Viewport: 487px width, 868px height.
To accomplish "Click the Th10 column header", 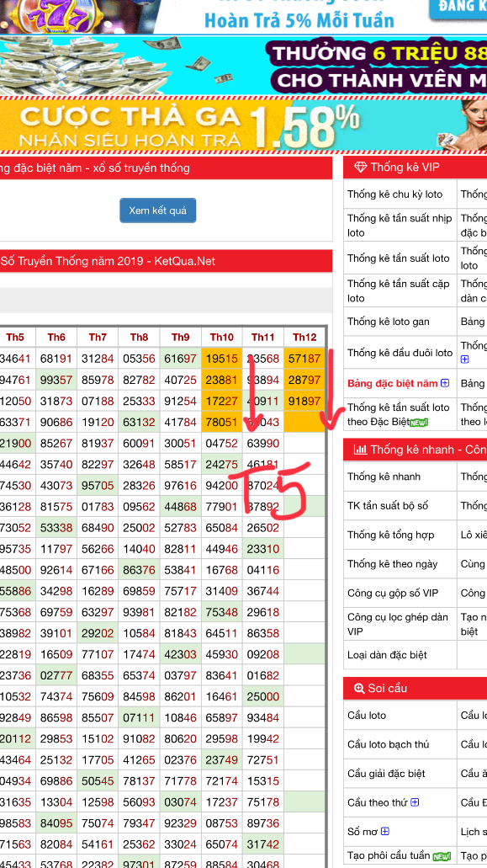I will [x=222, y=337].
